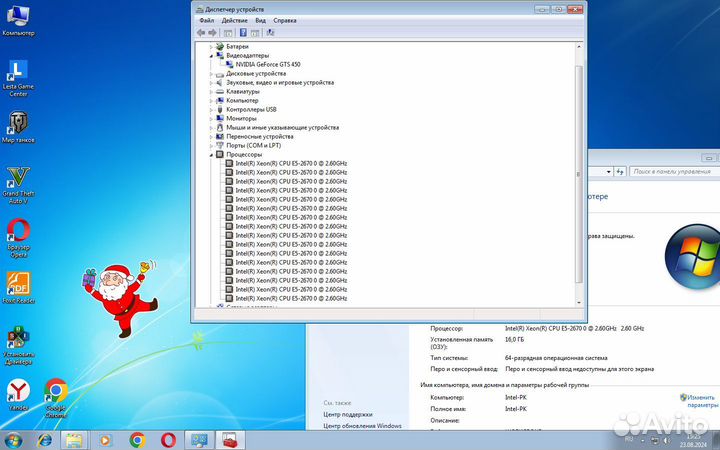Screen dimensions: 720x450
Task: Collapse the Видеоадаптеры tree node
Action: [x=212, y=56]
